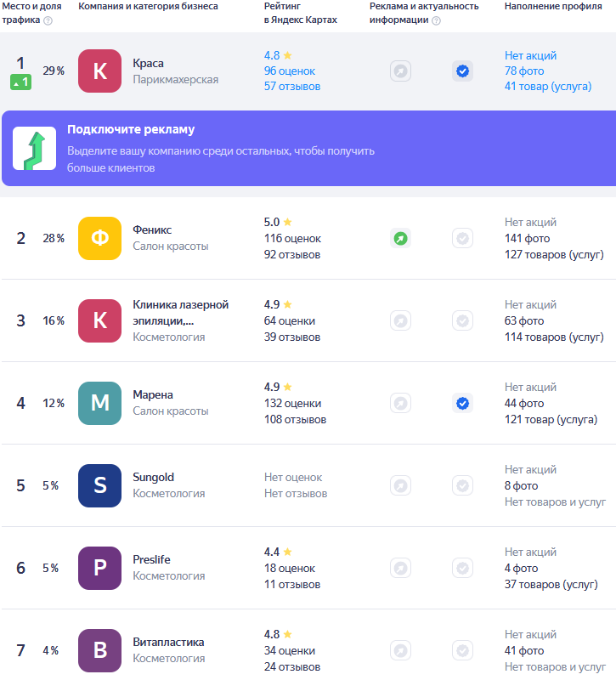616x680 pixels.
Task: Open the help icon beside 'информации' header
Action: (x=437, y=20)
